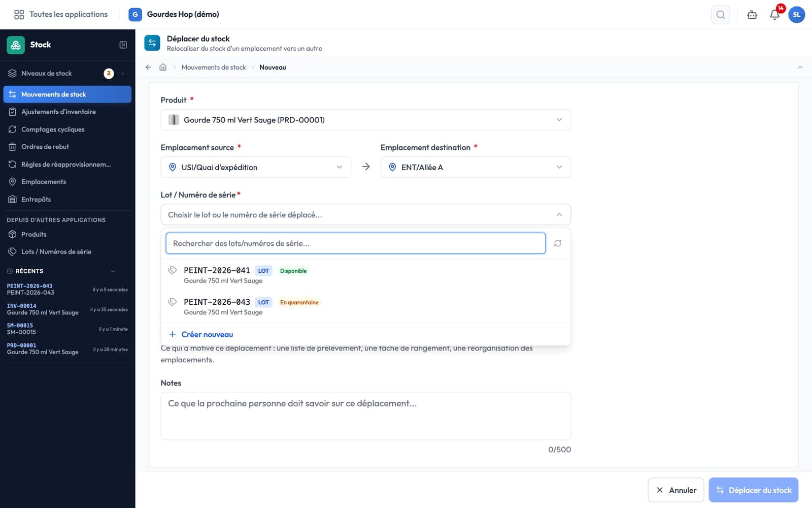812x508 pixels.
Task: Expand Niveaux de stock submenu arrow
Action: click(x=123, y=74)
